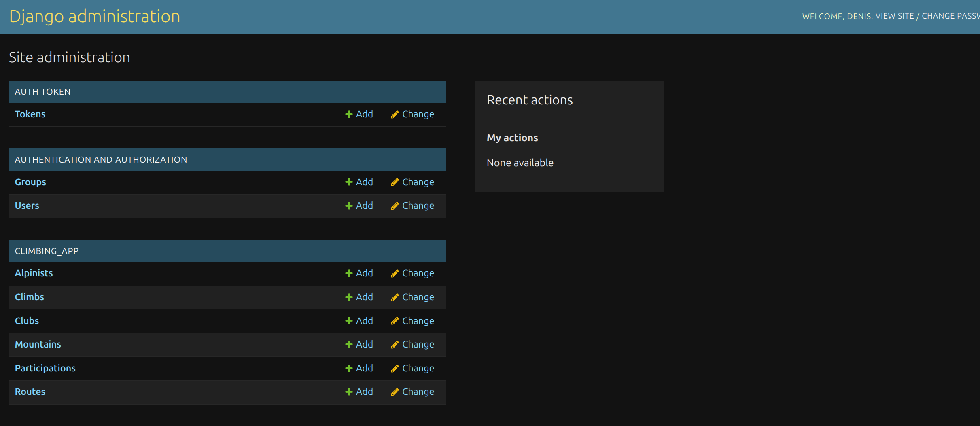The width and height of the screenshot is (980, 426).
Task: Click Change text link for Climbs
Action: pos(418,297)
